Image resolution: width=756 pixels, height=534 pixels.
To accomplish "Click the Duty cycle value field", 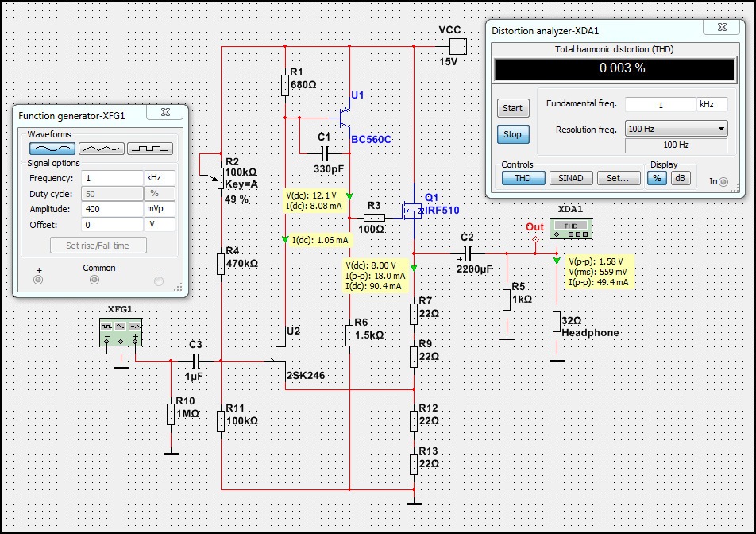I will [112, 193].
